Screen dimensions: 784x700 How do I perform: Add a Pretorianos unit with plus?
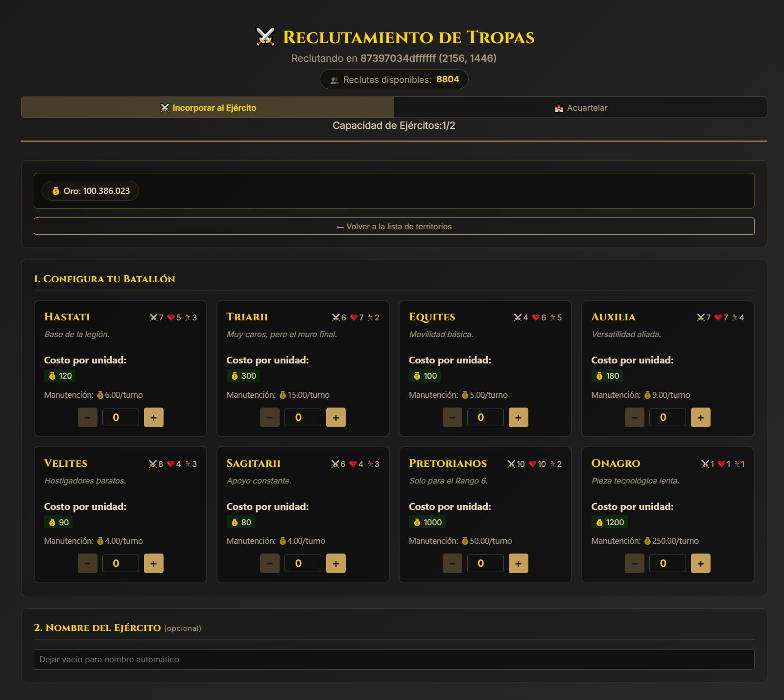click(x=518, y=563)
